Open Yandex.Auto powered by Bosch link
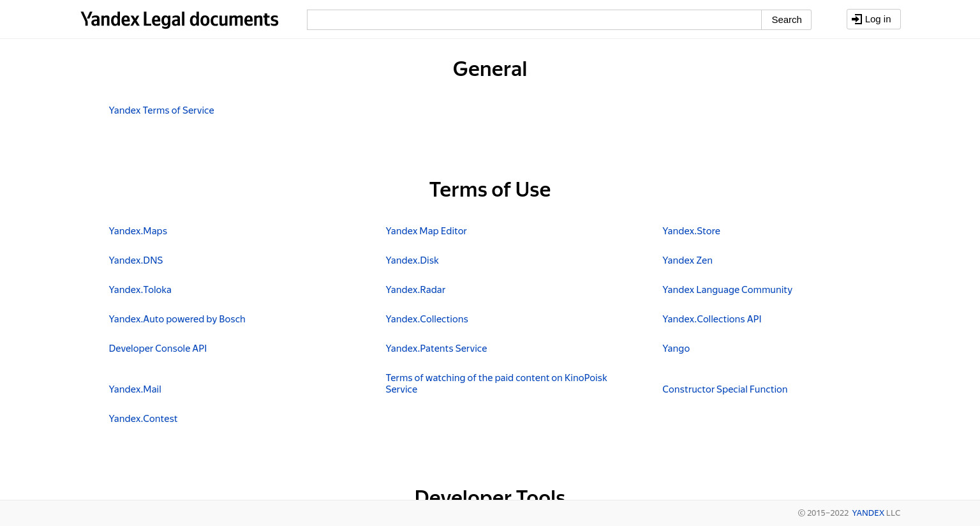 [x=177, y=319]
